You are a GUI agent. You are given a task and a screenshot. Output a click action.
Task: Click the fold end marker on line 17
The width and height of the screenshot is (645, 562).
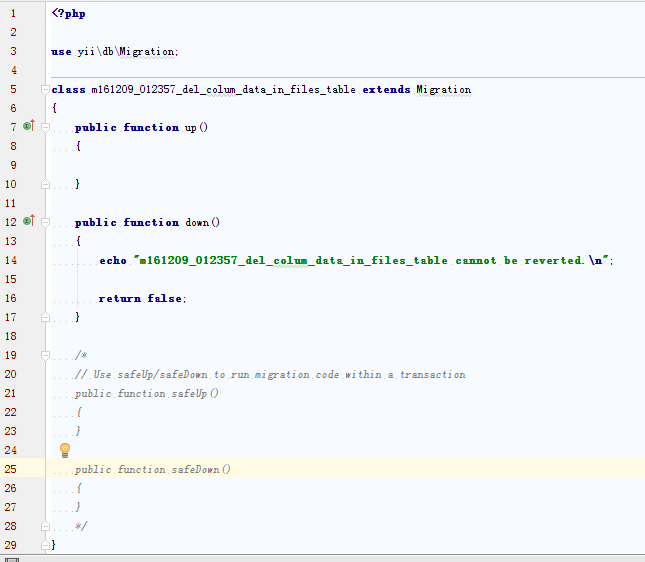pos(45,317)
